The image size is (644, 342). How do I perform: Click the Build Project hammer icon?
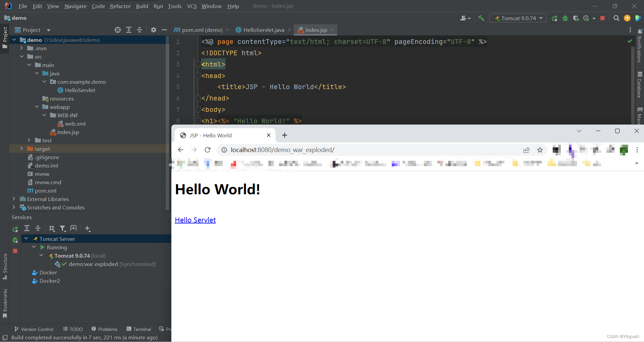pyautogui.click(x=481, y=18)
